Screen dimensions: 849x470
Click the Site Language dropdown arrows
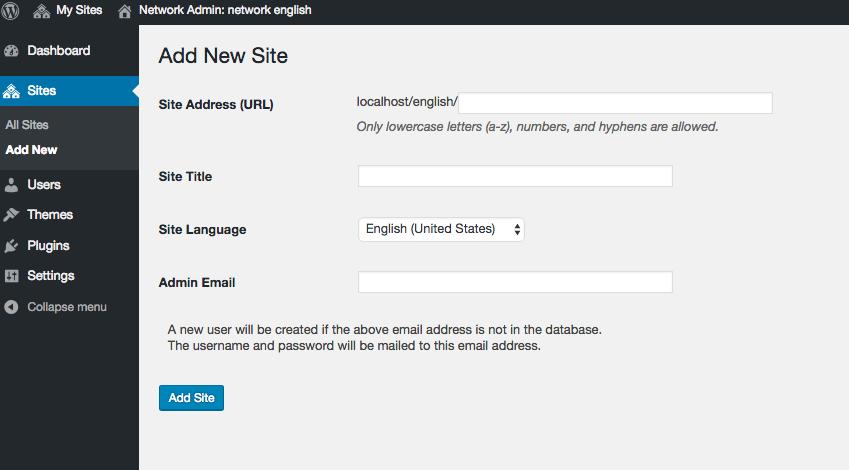pyautogui.click(x=517, y=230)
